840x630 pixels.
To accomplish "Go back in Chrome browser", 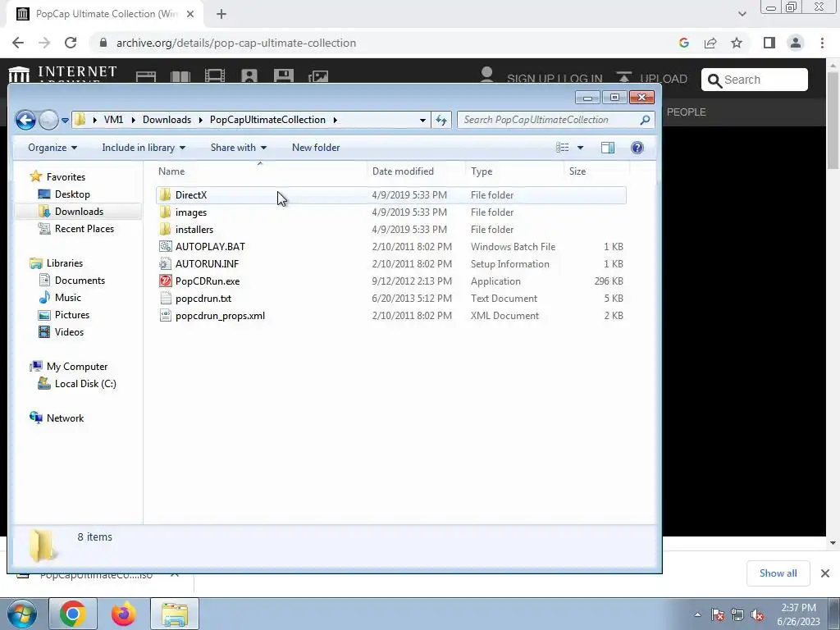I will click(x=18, y=43).
